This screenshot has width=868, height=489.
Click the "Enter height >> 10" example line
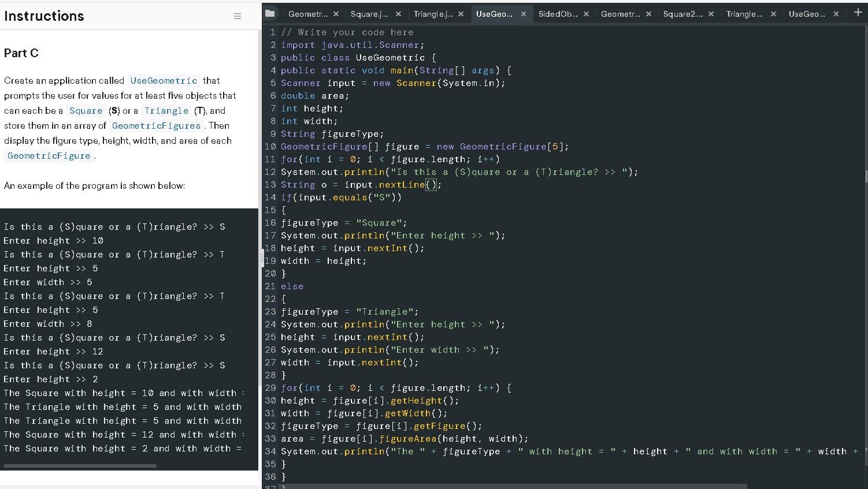tap(53, 241)
